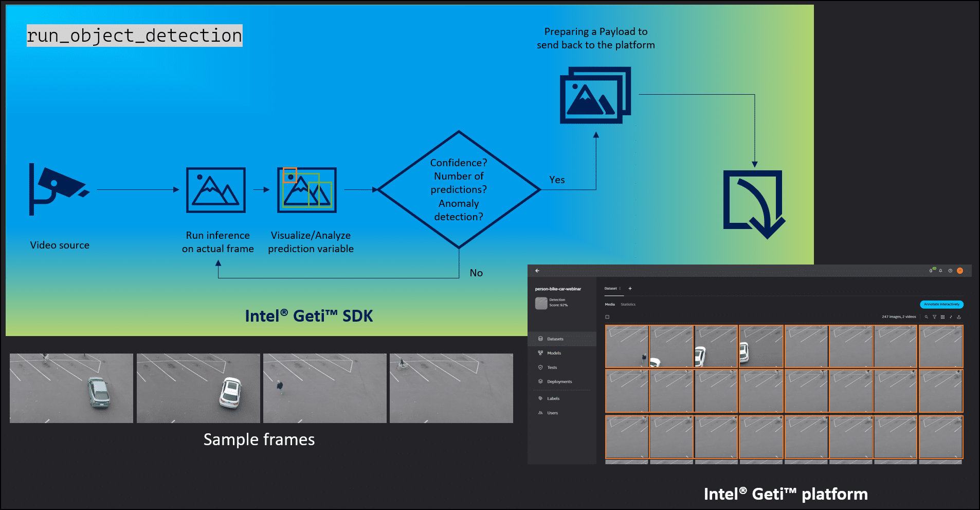Click the import arrow document icon

[x=754, y=204]
